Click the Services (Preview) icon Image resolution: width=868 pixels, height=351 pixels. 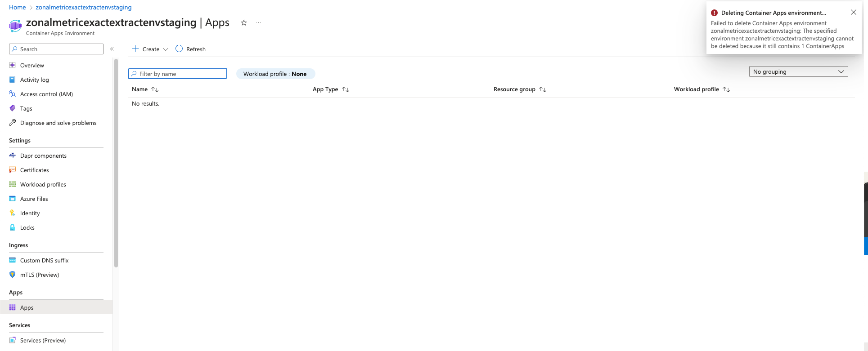click(x=13, y=340)
